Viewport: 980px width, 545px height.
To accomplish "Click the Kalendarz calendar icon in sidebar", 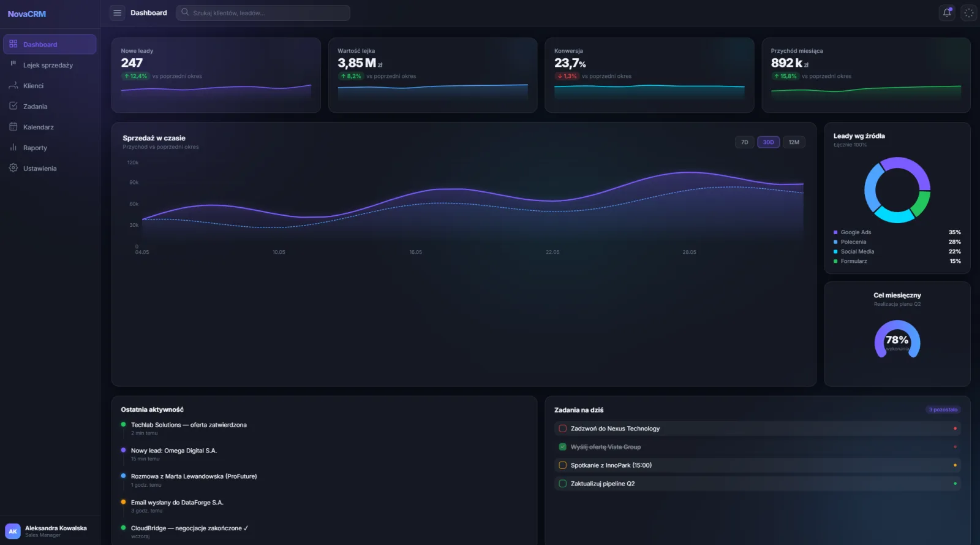I will tap(13, 126).
